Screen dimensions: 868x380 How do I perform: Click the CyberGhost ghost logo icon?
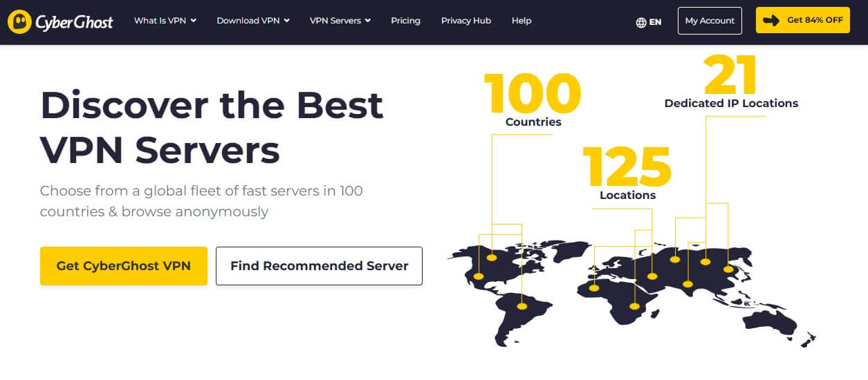click(x=21, y=21)
